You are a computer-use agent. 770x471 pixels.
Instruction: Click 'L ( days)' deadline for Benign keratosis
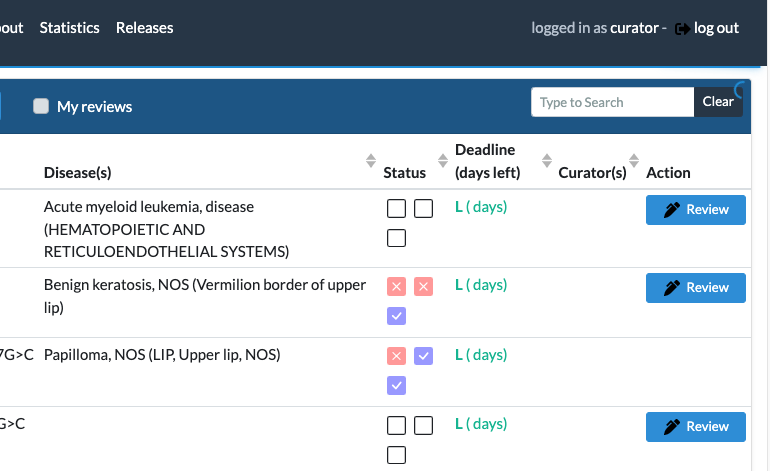coord(481,285)
